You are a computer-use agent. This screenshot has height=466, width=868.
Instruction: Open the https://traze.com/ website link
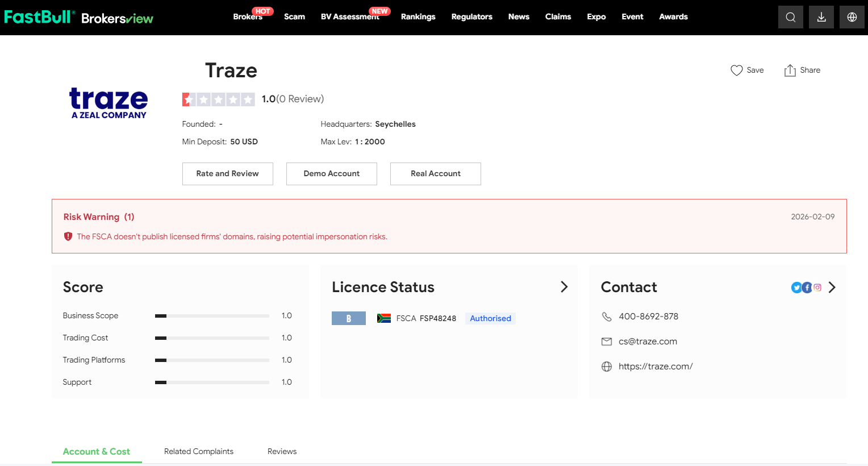coord(656,367)
